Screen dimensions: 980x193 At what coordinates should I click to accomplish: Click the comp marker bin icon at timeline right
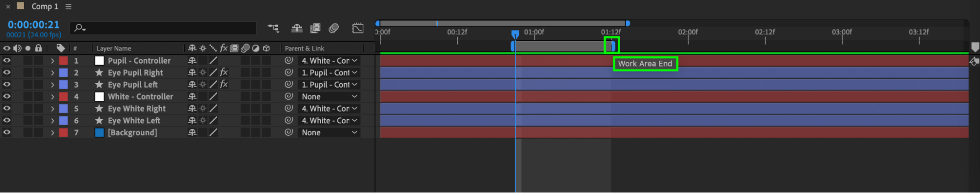[x=975, y=47]
